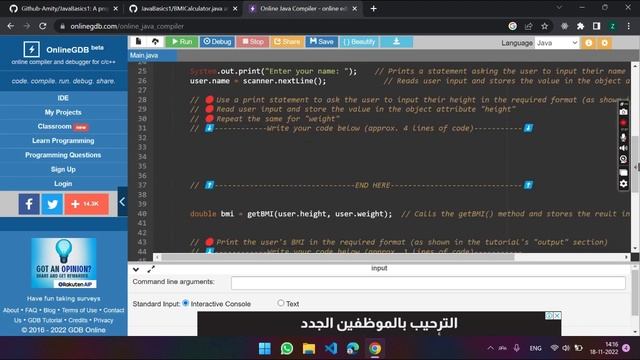Switch to the BMICalculator.java browser tab
The height and width of the screenshot is (360, 640).
click(182, 9)
